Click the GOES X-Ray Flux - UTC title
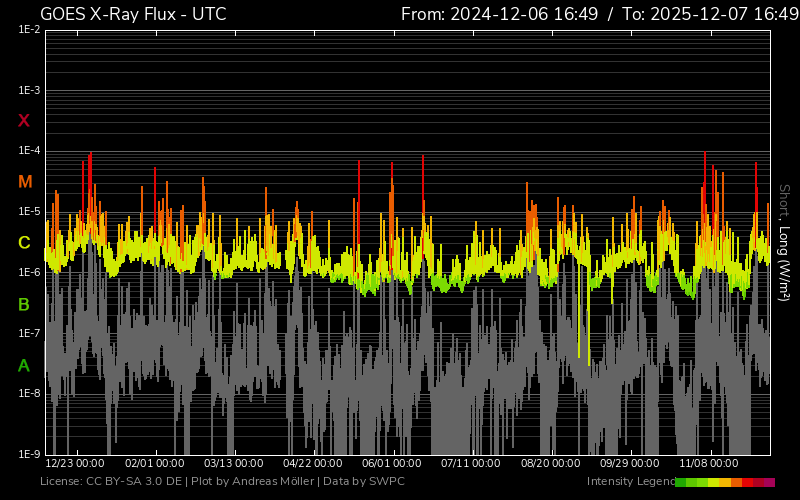Screen dimensions: 800x500 (x=133, y=14)
